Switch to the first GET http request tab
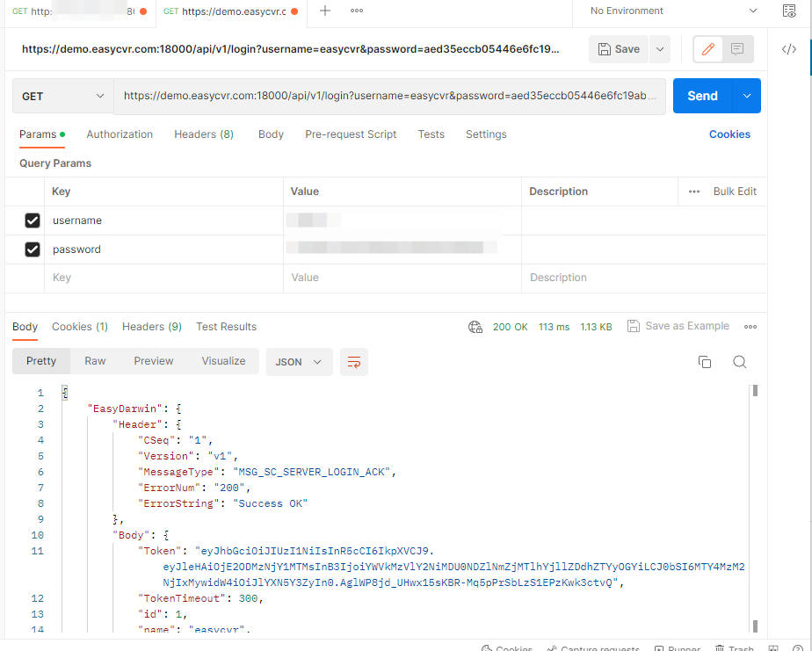This screenshot has height=651, width=812. 80,11
